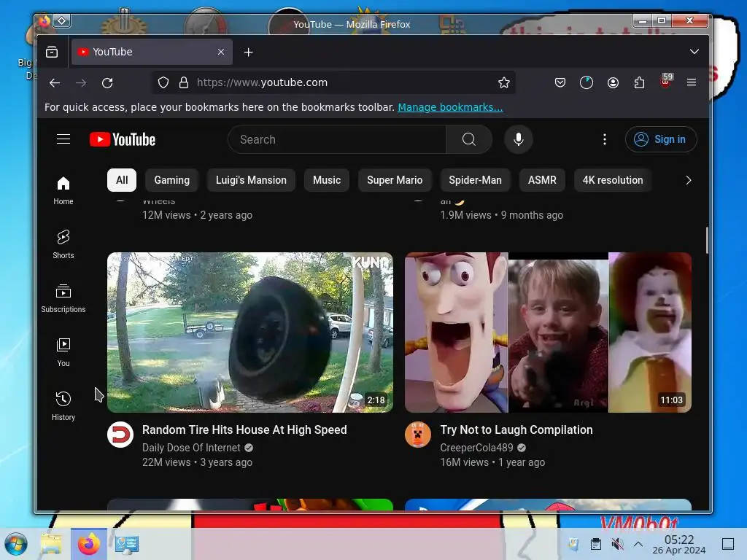Select the Luigi's Mansion filter chip

click(x=251, y=180)
